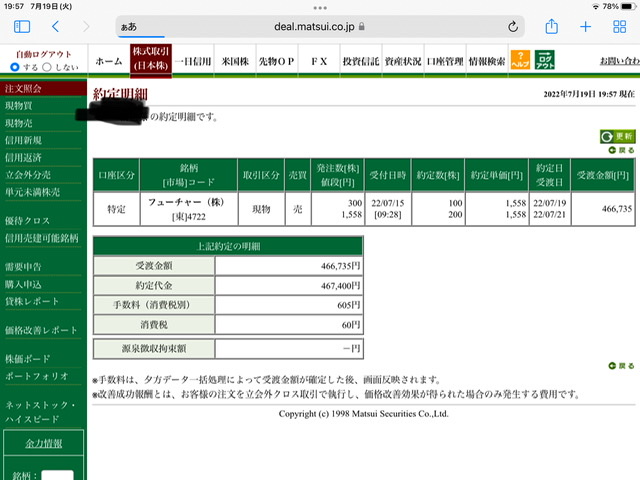Select 単元未満株売 in the sidebar
640x480 pixels.
point(32,192)
